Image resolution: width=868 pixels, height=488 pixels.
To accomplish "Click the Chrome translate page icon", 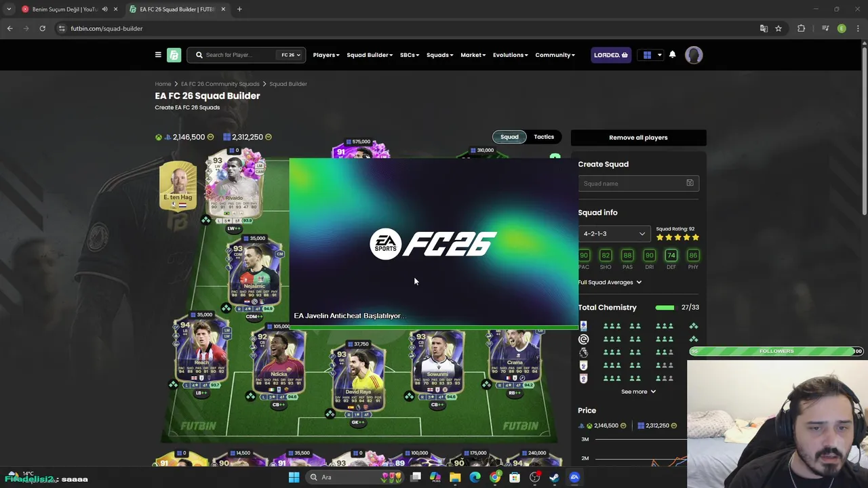I will coord(764,28).
